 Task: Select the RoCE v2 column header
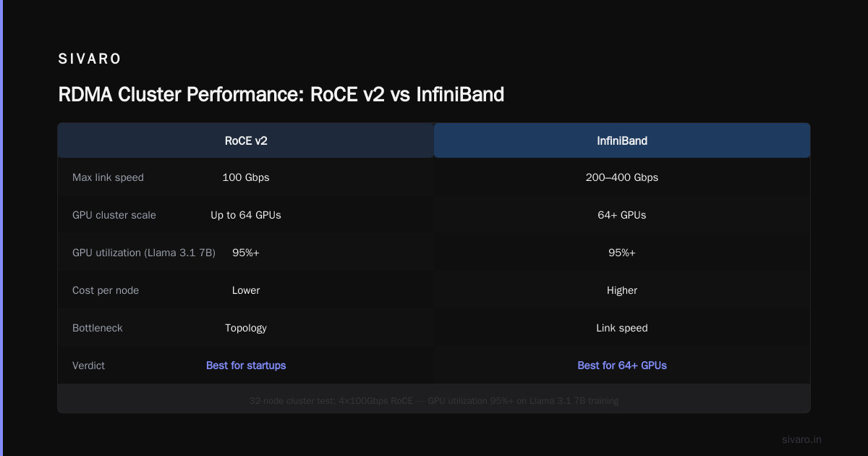tap(246, 140)
